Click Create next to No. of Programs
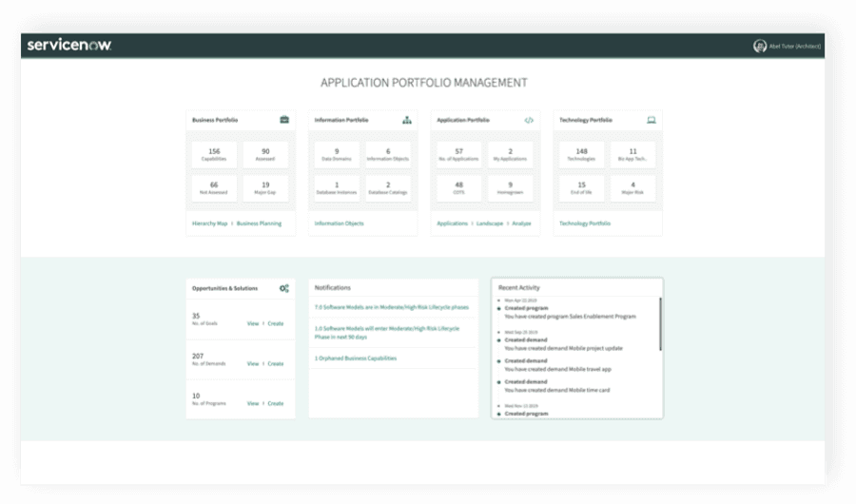The width and height of the screenshot is (856, 504). pos(275,403)
